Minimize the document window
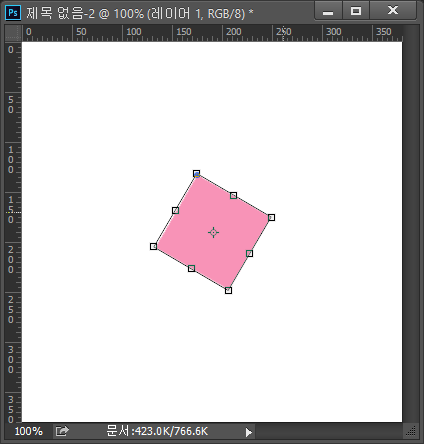This screenshot has height=444, width=424. pos(328,11)
